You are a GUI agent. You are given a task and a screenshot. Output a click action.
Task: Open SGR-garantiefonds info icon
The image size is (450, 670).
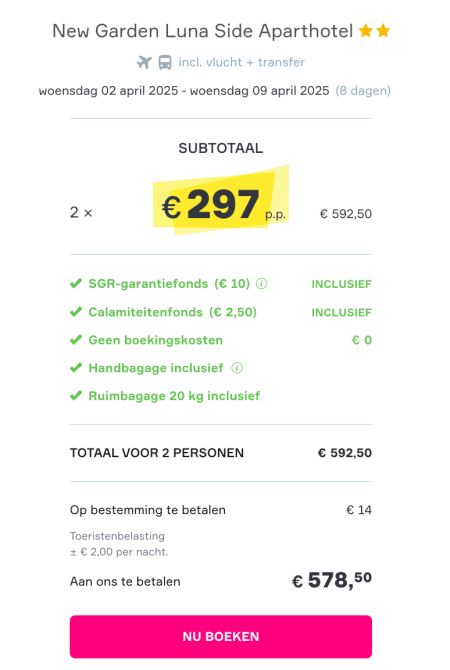point(262,284)
